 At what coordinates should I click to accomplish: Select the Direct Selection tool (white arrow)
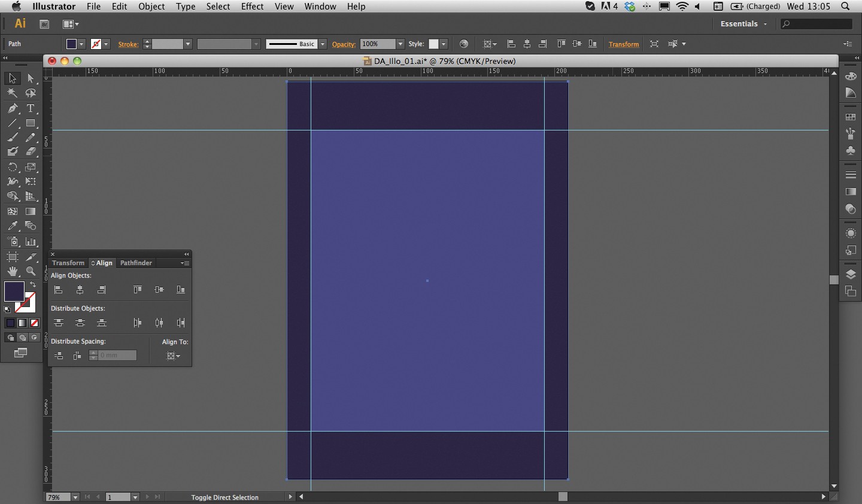(x=31, y=78)
